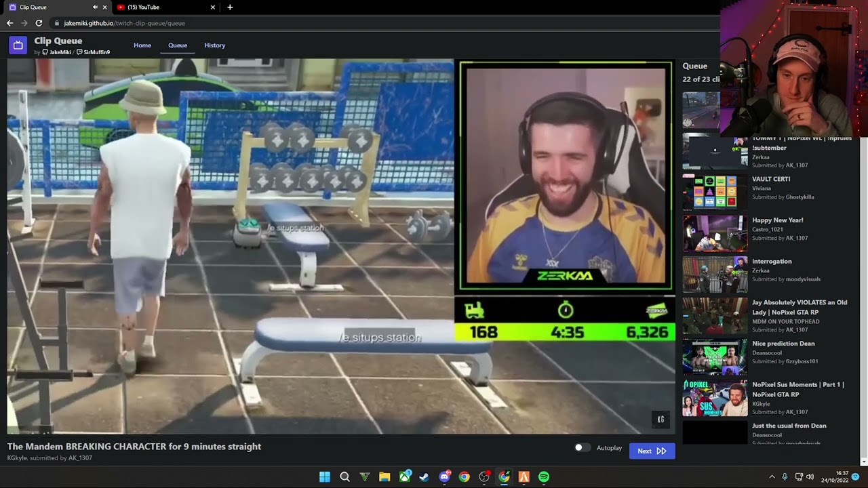Switch to the Clip Queue browser tab
This screenshot has height=488, width=868.
click(x=54, y=7)
